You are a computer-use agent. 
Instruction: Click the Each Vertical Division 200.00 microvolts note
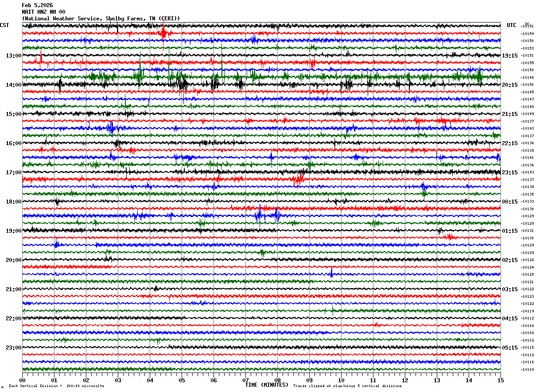(x=56, y=386)
